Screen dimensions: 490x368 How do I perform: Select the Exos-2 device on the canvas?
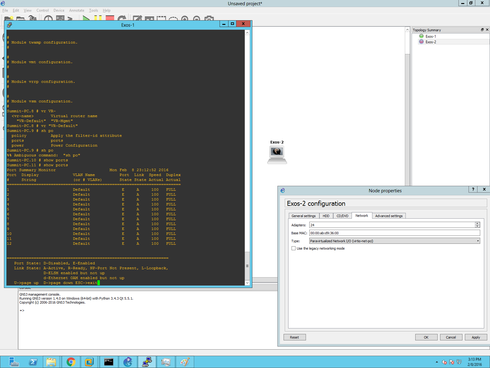coord(277,154)
